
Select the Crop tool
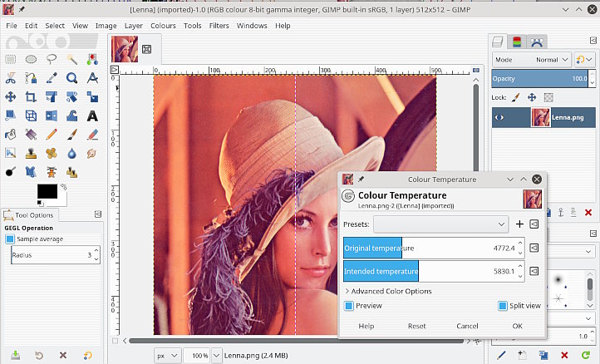coord(31,97)
